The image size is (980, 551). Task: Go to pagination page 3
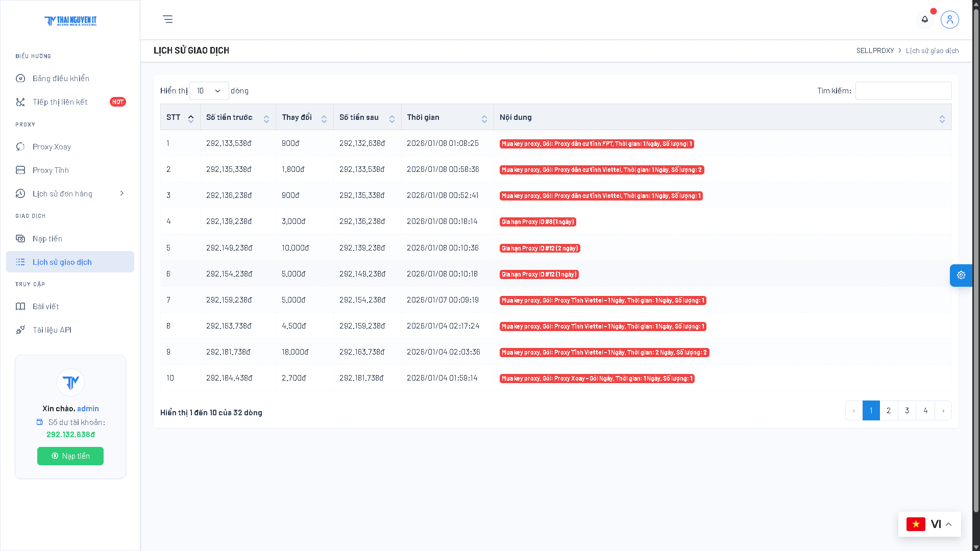[907, 410]
